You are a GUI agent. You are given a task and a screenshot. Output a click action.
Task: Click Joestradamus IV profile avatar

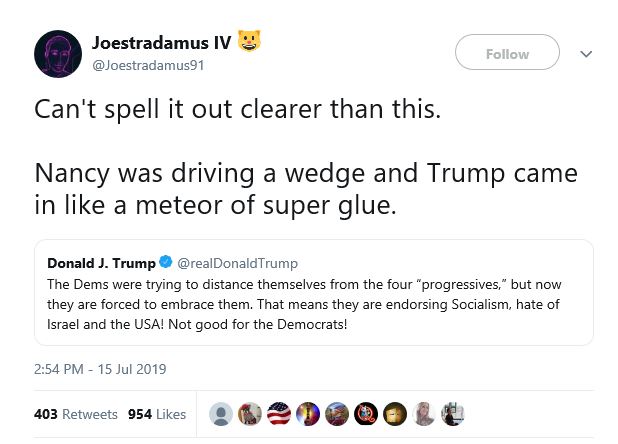58,54
